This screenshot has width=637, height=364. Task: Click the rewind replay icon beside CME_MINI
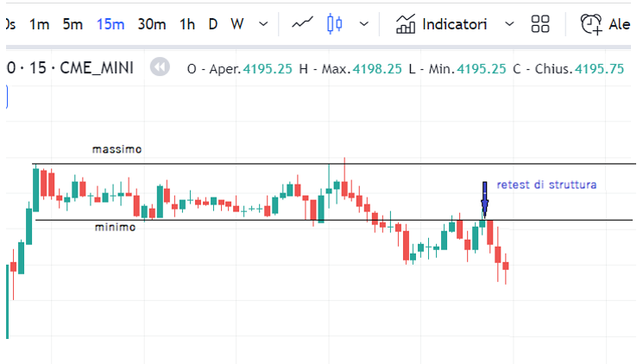pyautogui.click(x=160, y=67)
